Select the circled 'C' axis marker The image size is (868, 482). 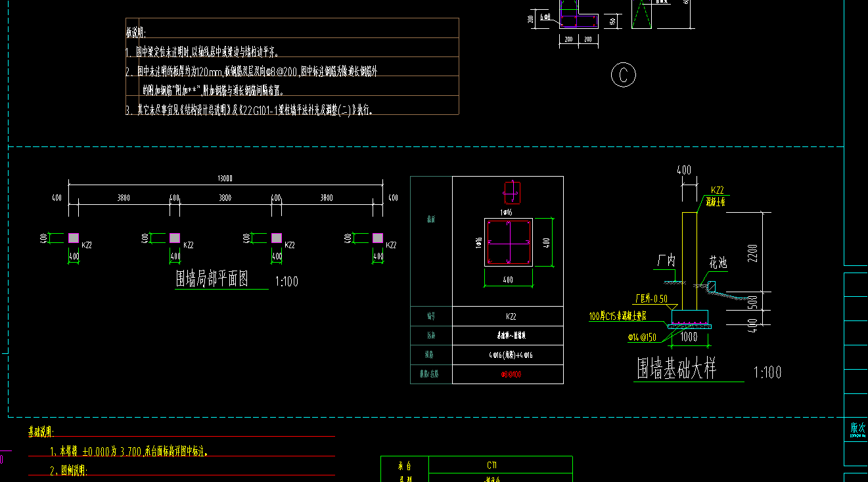(623, 75)
